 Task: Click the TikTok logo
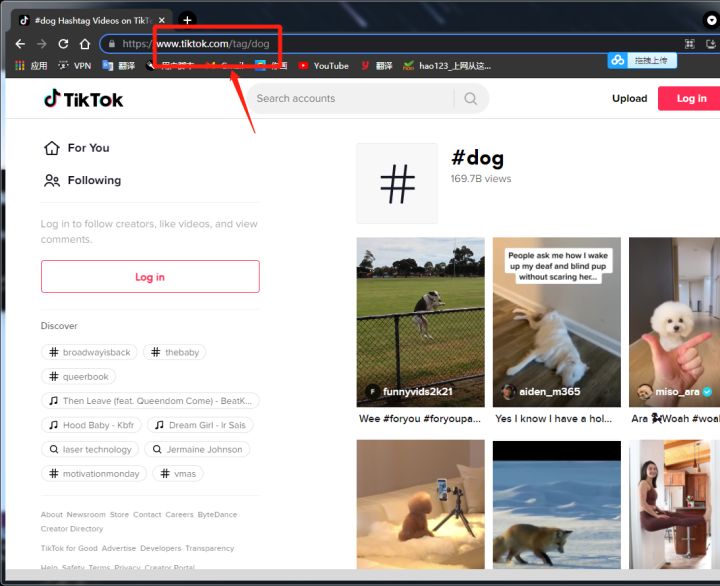84,99
